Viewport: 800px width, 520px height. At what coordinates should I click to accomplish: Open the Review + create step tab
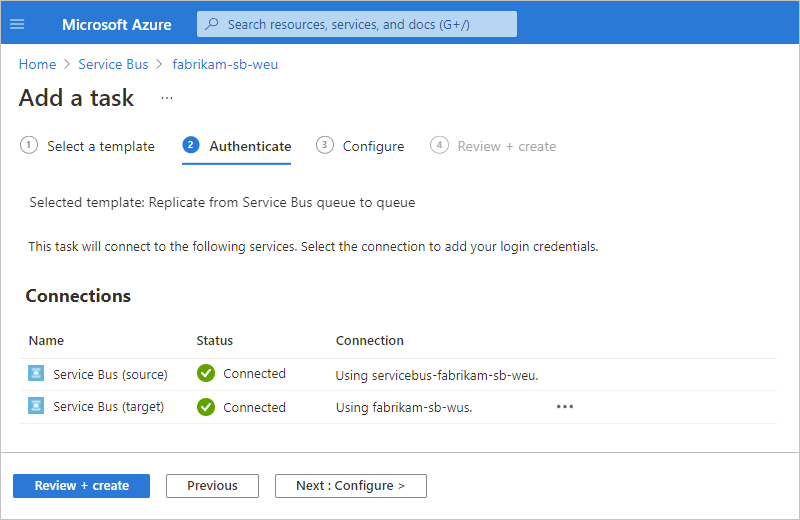[506, 146]
